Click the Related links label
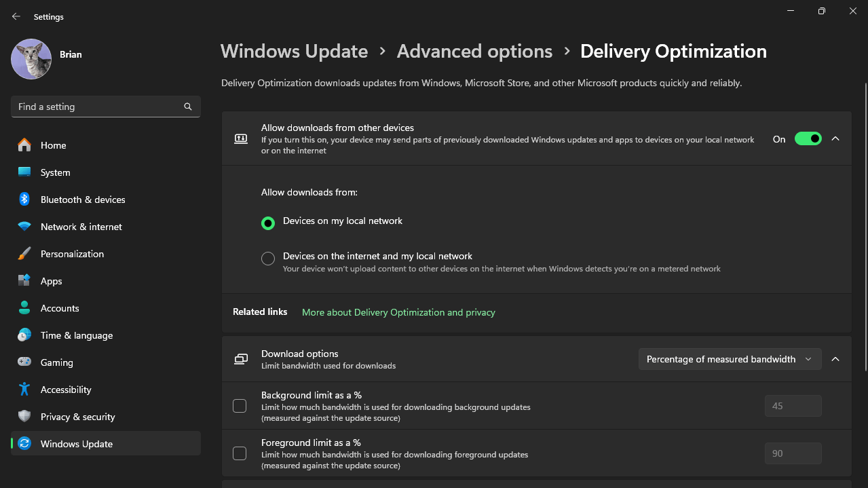The image size is (868, 488). click(x=260, y=312)
